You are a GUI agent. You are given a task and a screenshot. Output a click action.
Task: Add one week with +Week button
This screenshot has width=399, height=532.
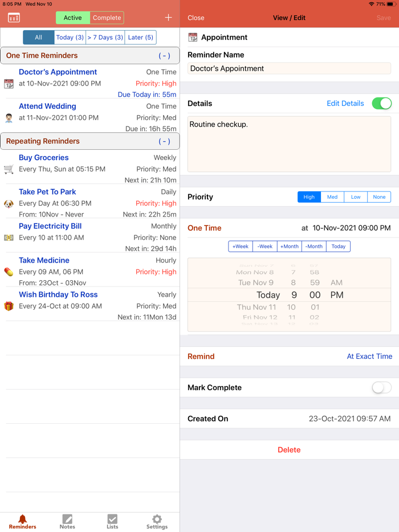point(241,246)
